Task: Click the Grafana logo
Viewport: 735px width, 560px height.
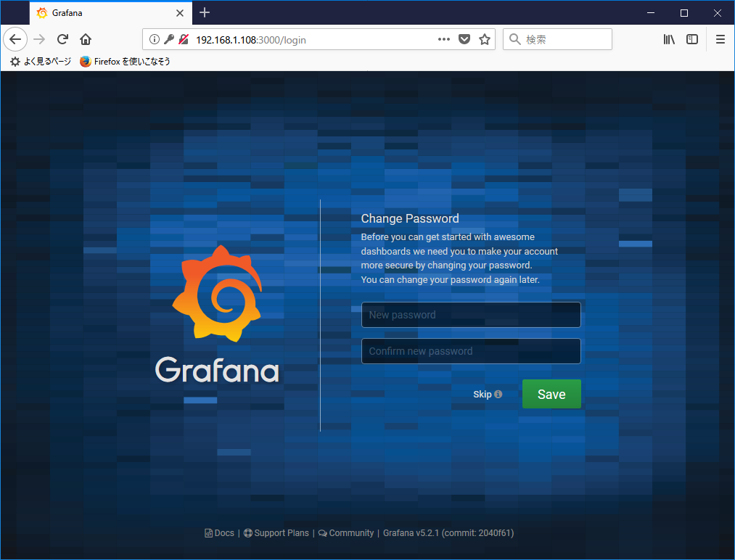Action: 217,314
